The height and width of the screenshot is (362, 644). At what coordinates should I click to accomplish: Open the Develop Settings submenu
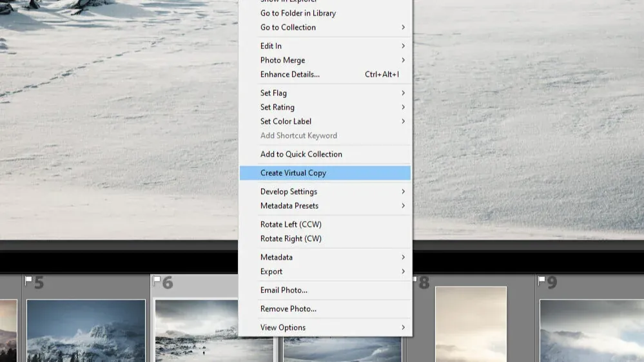(x=325, y=192)
